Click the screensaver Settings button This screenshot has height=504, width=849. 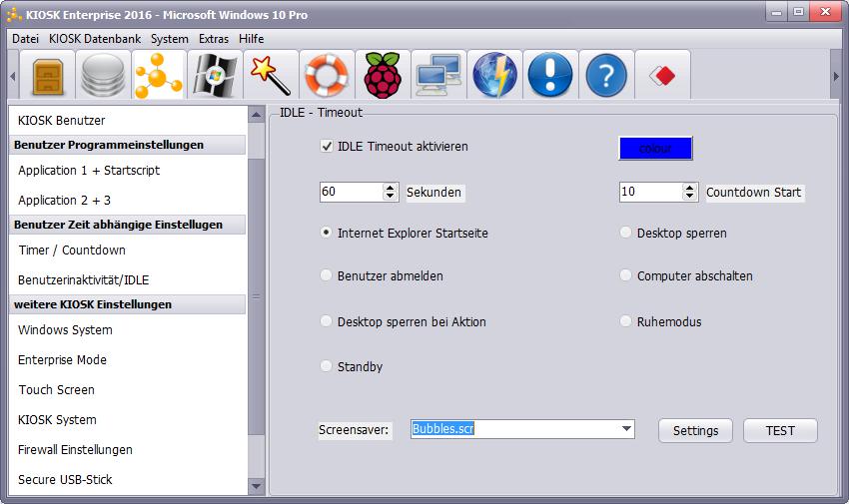(x=695, y=431)
